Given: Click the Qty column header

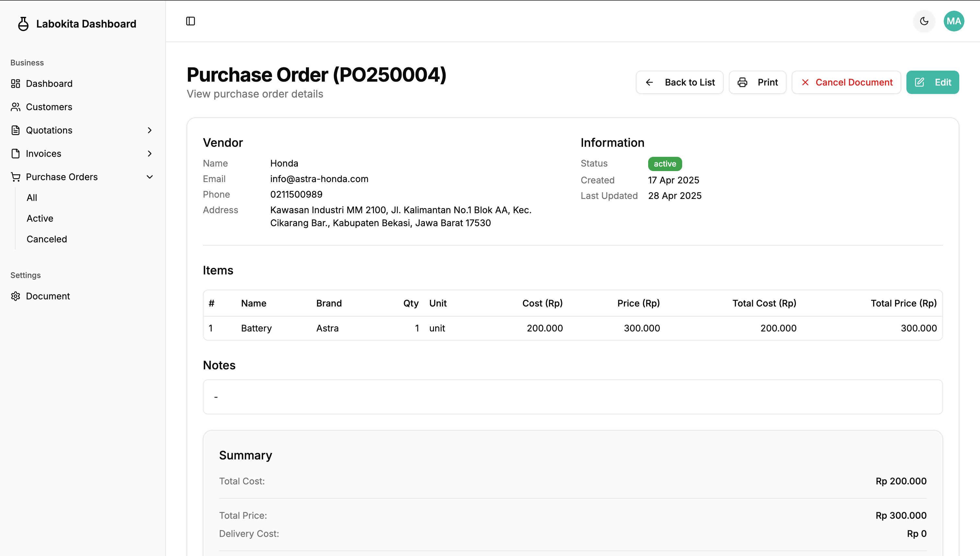Looking at the screenshot, I should [411, 303].
